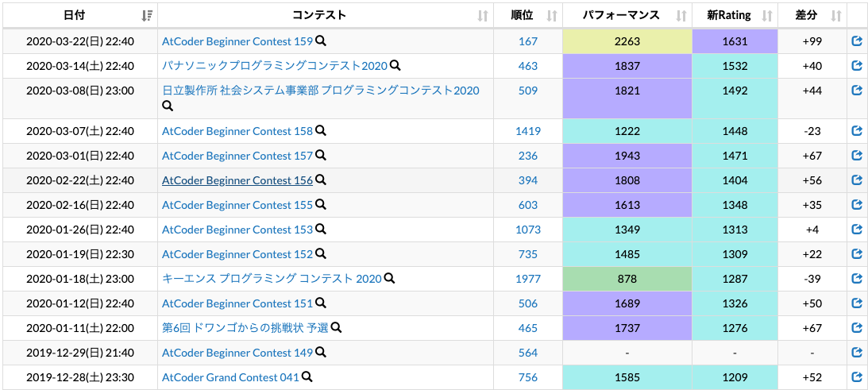Sort table by 順位 column
The height and width of the screenshot is (390, 868).
[528, 16]
